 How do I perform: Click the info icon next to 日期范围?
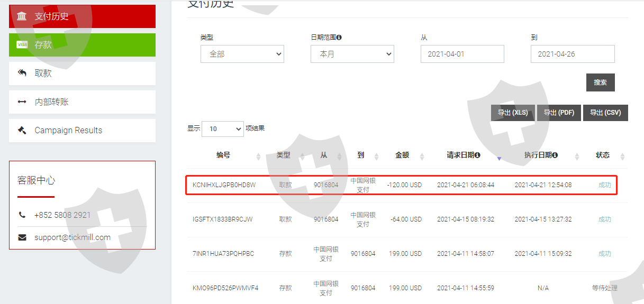click(339, 38)
